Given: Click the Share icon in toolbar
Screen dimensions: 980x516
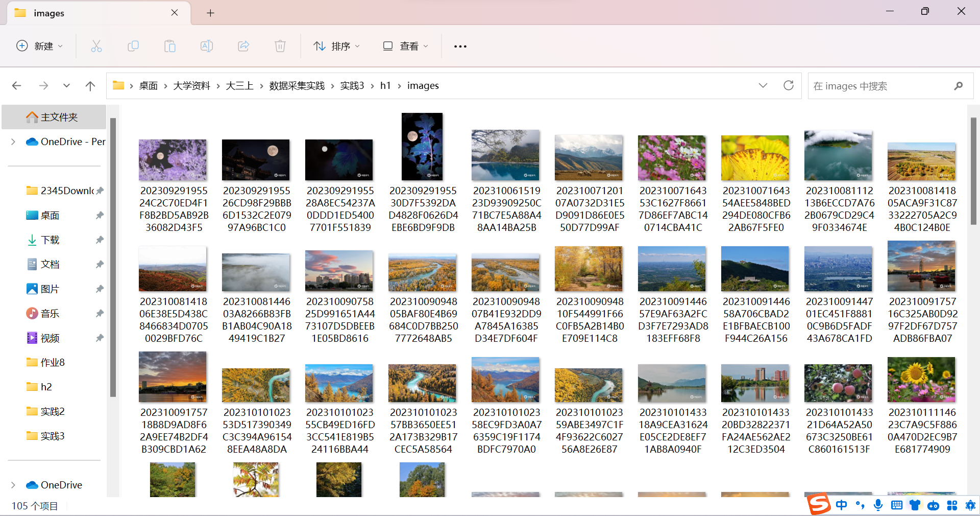Looking at the screenshot, I should click(x=243, y=46).
